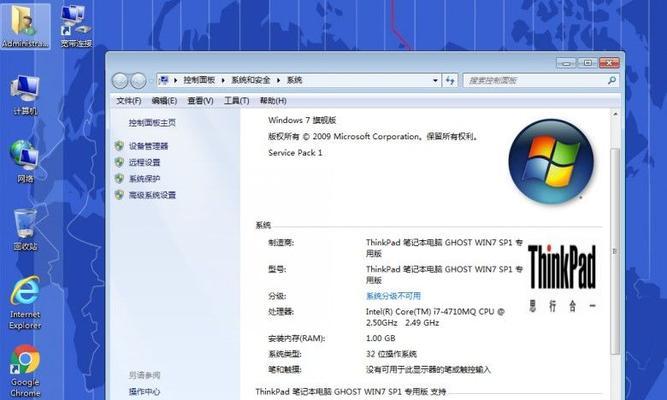Click the computer icon in address bar
The height and width of the screenshot is (400, 667).
tap(164, 80)
